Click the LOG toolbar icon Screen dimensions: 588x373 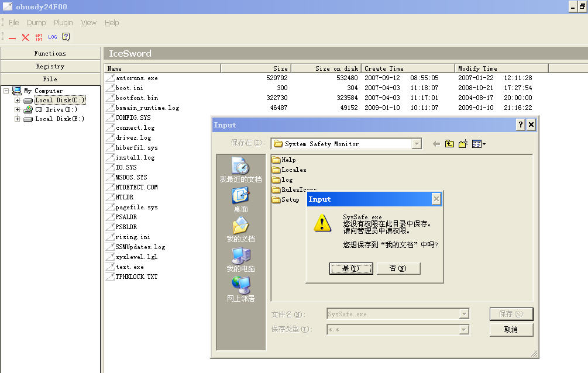coord(53,37)
